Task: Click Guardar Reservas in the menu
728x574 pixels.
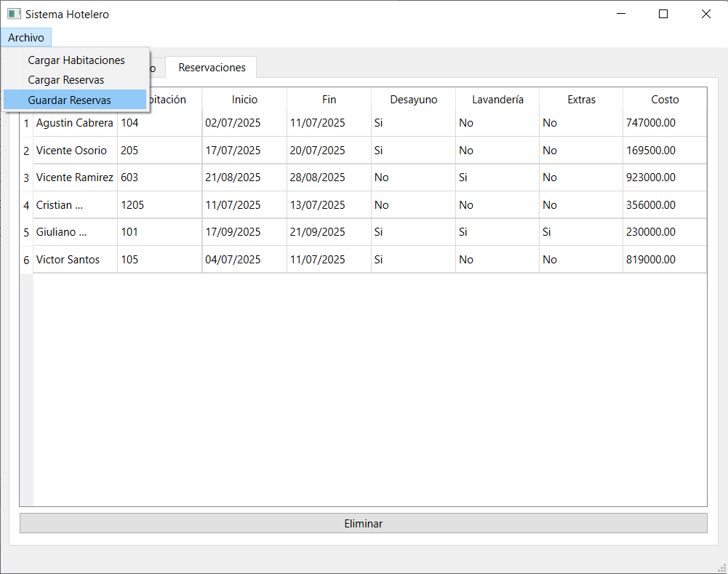Action: 75,100
